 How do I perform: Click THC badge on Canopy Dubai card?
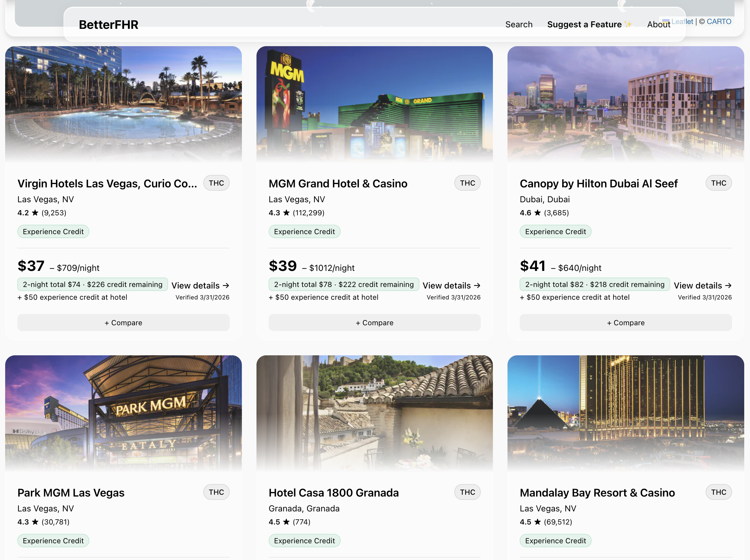pyautogui.click(x=718, y=183)
